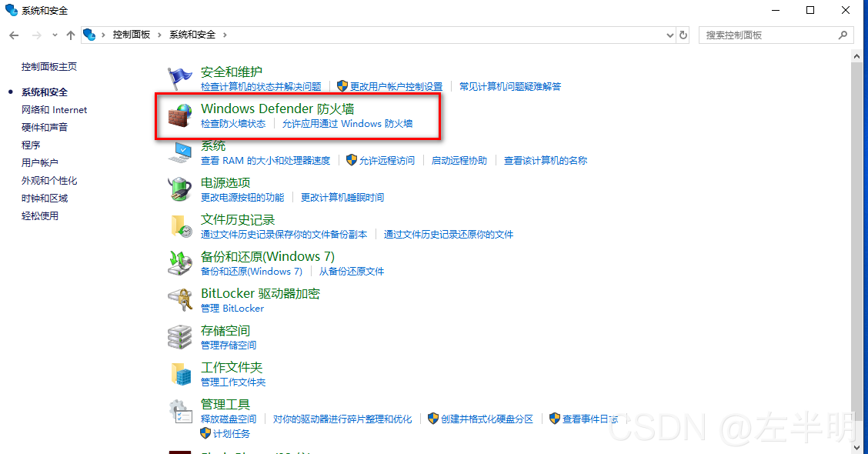This screenshot has width=868, height=454.
Task: Click the Windows Defender firewall brick icon
Action: pos(180,115)
